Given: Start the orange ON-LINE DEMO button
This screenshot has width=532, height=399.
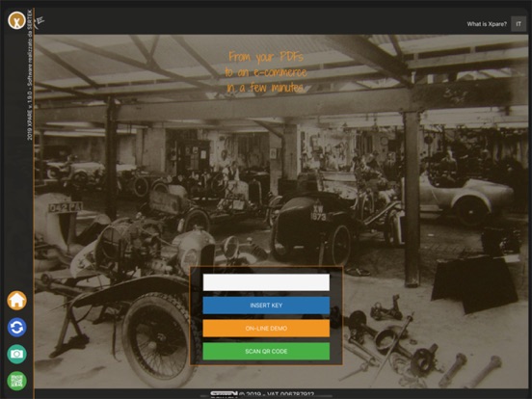Looking at the screenshot, I should [266, 328].
